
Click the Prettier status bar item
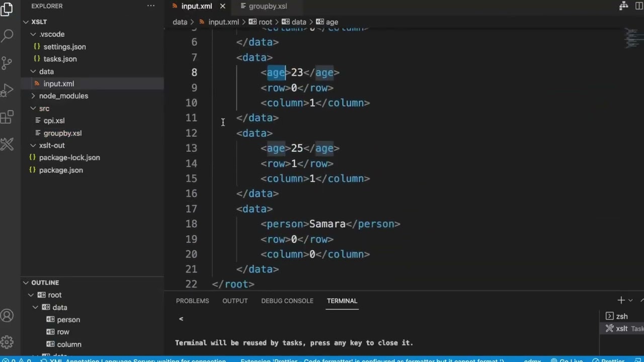coord(608,360)
